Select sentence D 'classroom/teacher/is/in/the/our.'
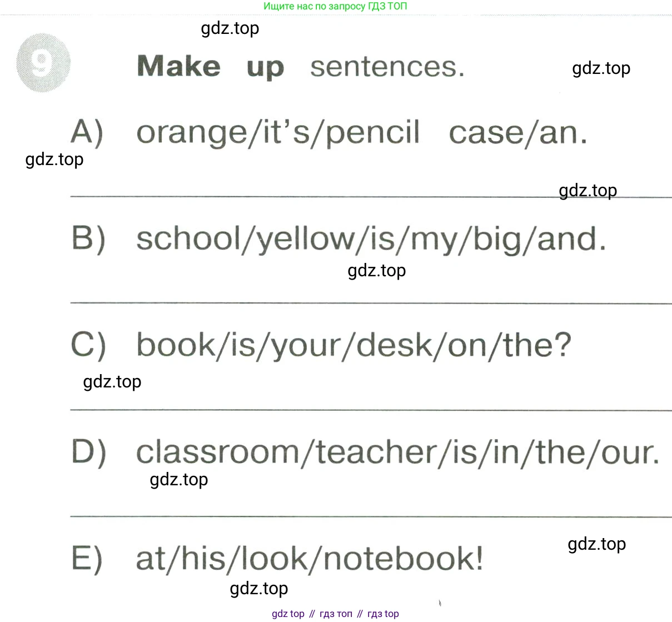The width and height of the screenshot is (672, 622). 398,452
